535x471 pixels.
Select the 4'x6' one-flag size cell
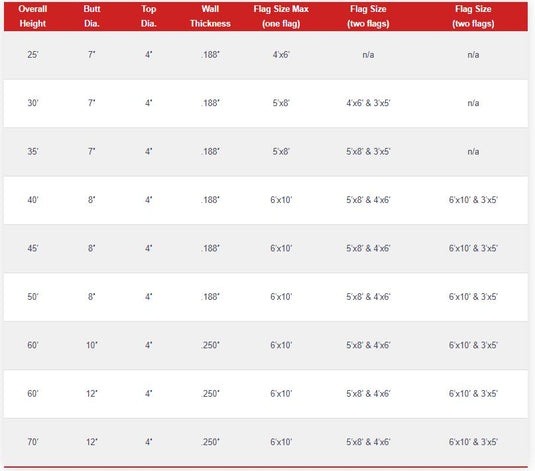[281, 55]
